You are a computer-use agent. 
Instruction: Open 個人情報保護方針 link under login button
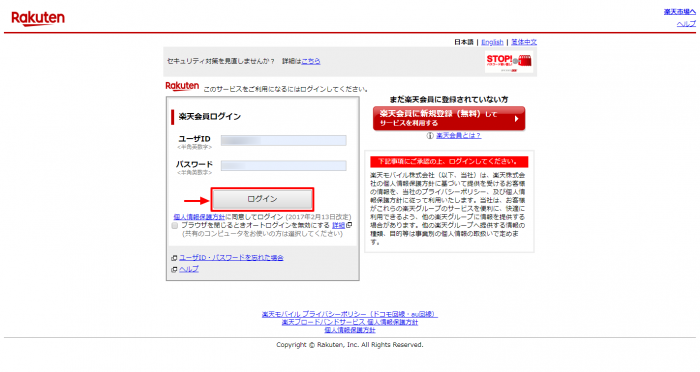click(x=199, y=217)
